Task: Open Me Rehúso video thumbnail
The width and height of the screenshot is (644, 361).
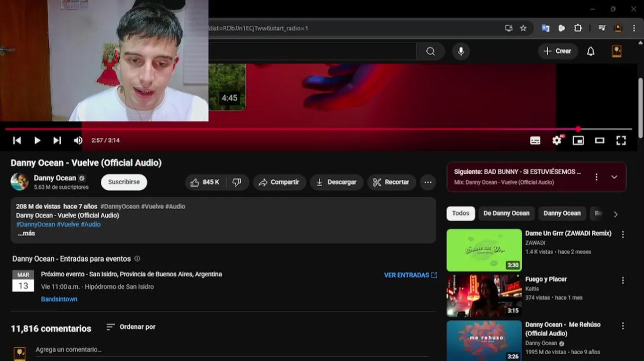Action: tap(484, 341)
